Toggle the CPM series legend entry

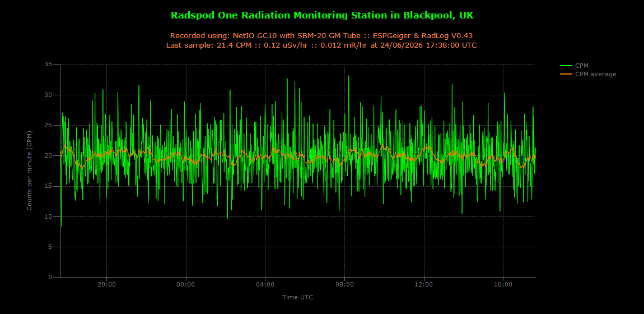coord(575,66)
